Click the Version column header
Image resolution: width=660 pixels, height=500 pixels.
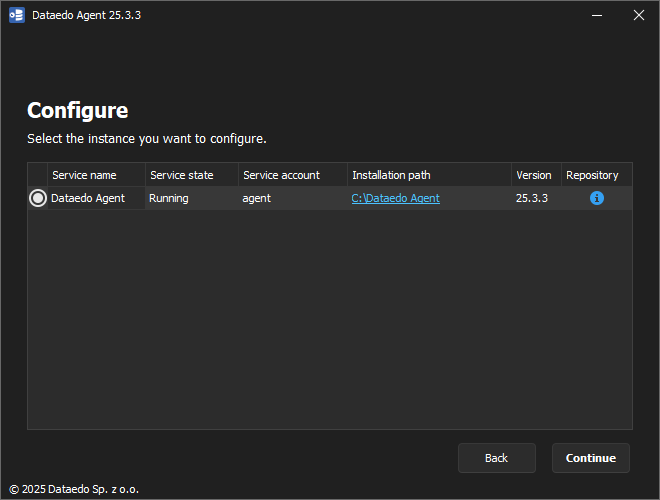click(536, 175)
